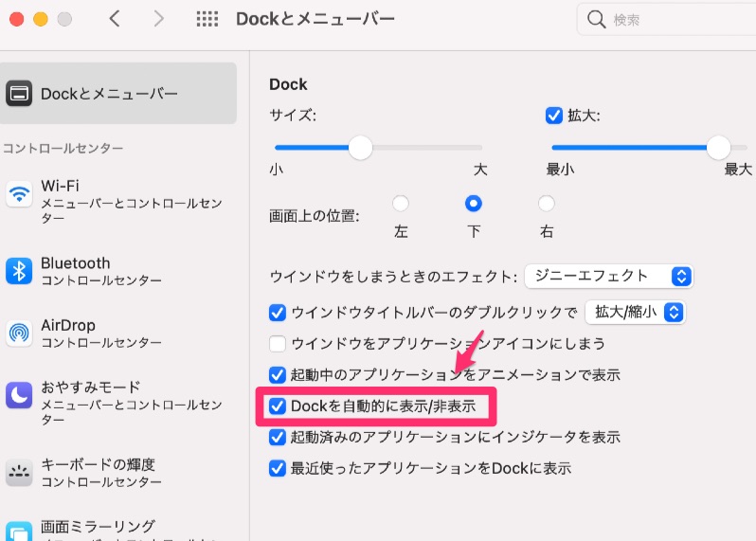
Task: Toggle 起動済みのアプリケーションにインジケータを表示 checkbox
Action: pyautogui.click(x=278, y=437)
